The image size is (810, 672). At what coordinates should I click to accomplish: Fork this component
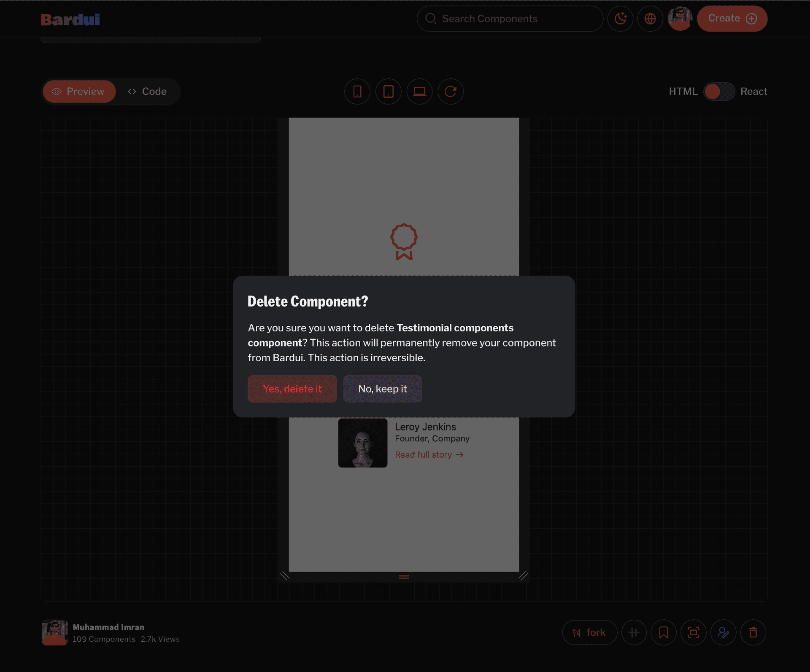coord(589,632)
